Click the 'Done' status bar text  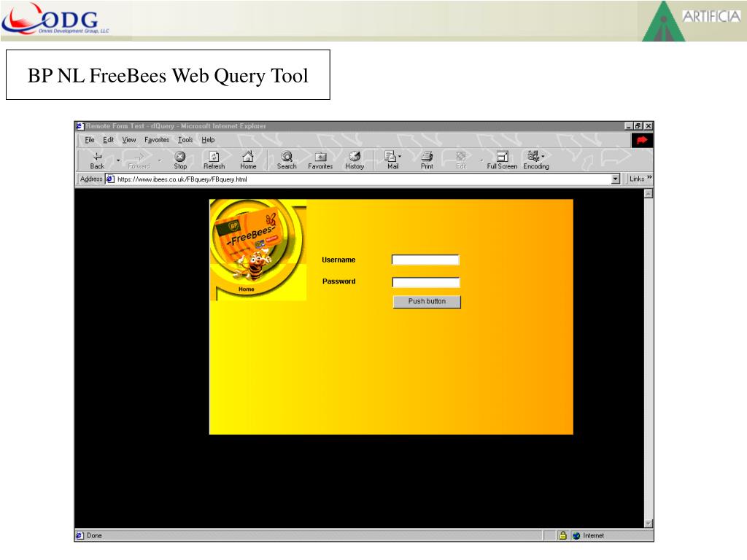94,535
